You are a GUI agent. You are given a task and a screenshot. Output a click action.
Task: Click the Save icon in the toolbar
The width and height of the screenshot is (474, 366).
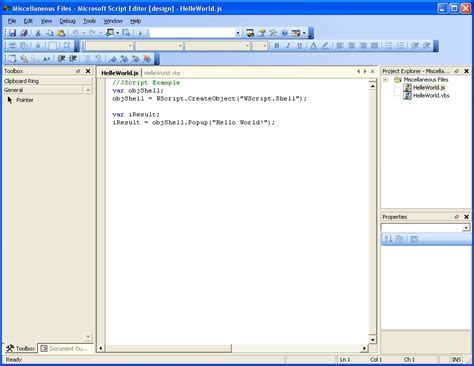coord(12,33)
